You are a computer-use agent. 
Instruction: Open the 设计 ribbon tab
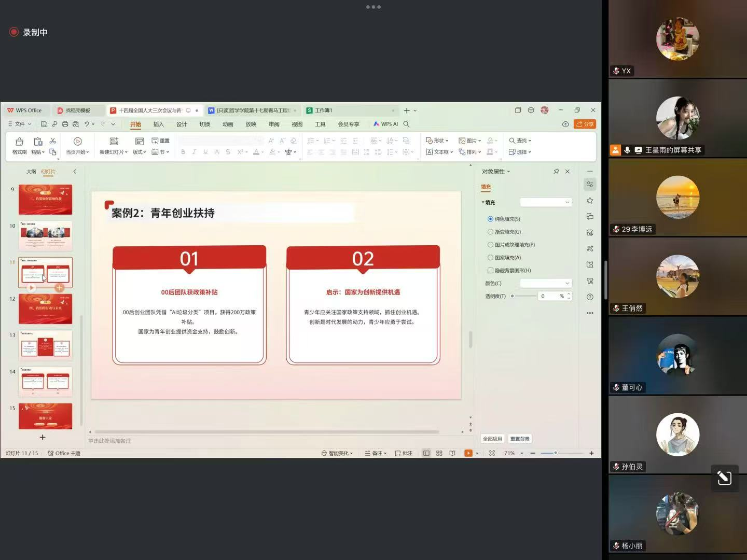pos(182,124)
